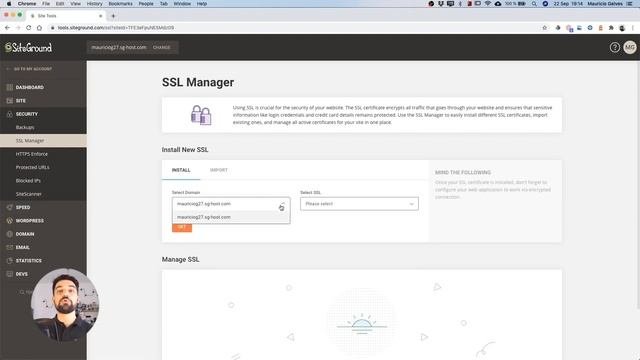Click the browser address bar
The height and width of the screenshot is (360, 640).
coord(294,28)
